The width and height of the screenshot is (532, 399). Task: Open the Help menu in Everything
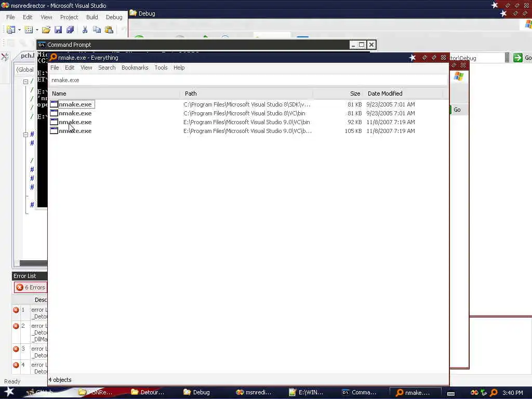(x=179, y=68)
